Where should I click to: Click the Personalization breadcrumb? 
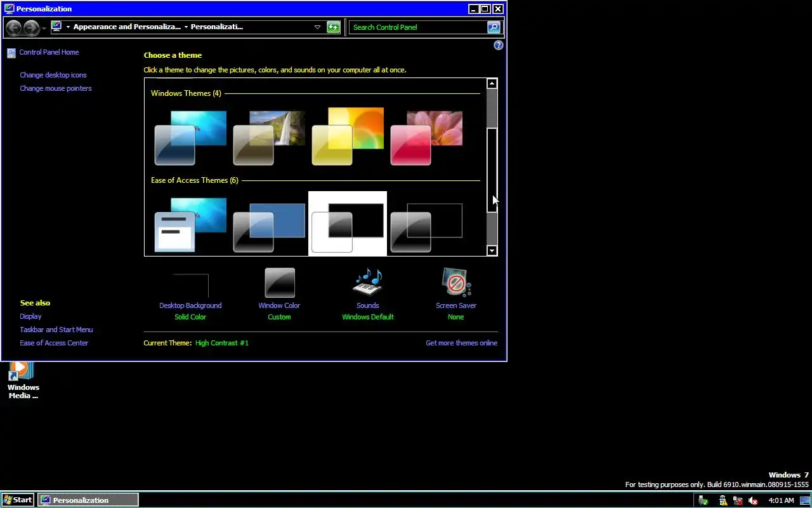point(217,27)
